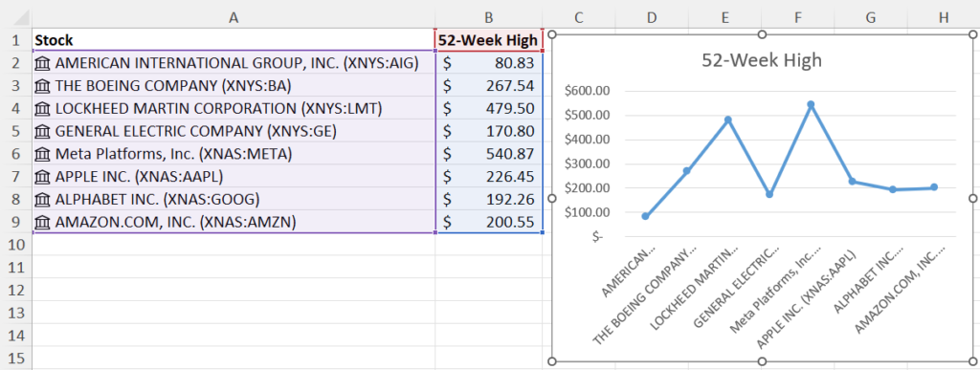
Task: Click the Meta Platforms data point on chart line
Action: 811,105
